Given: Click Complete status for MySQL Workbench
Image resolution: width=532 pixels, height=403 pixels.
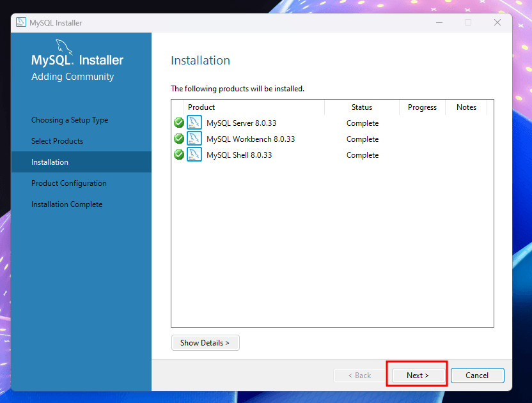Looking at the screenshot, I should point(363,139).
